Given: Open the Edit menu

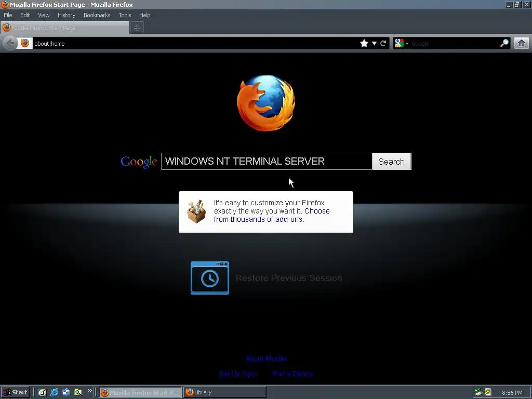Looking at the screenshot, I should (25, 15).
